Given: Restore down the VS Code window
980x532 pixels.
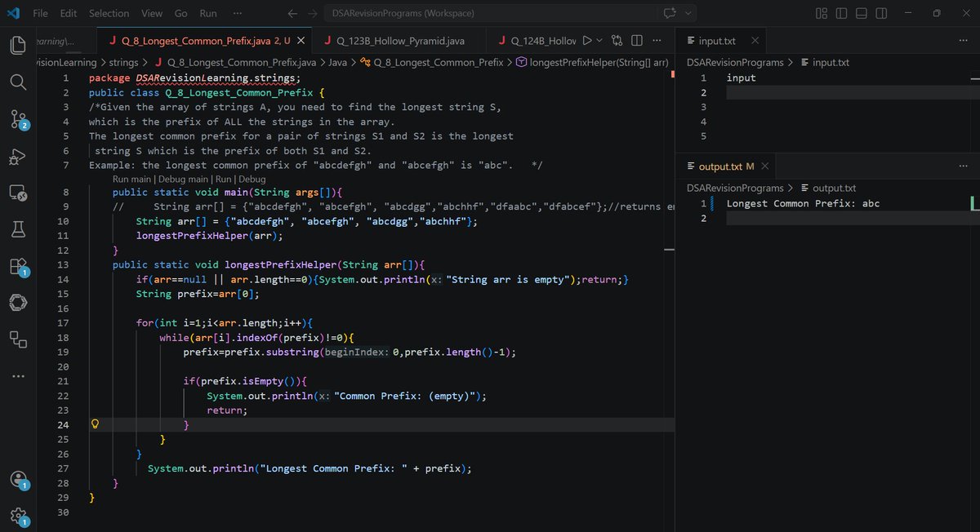Looking at the screenshot, I should 937,13.
